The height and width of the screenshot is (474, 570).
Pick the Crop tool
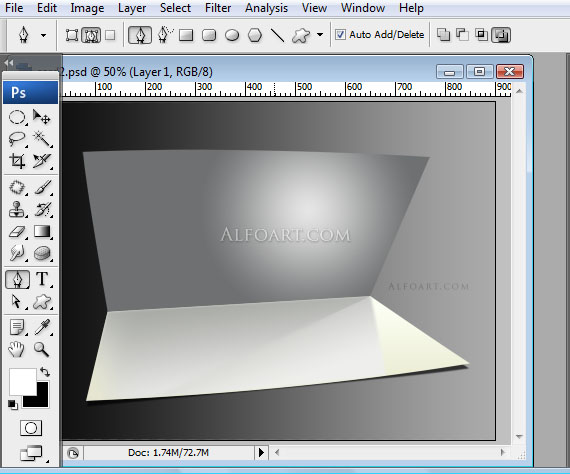pyautogui.click(x=17, y=161)
